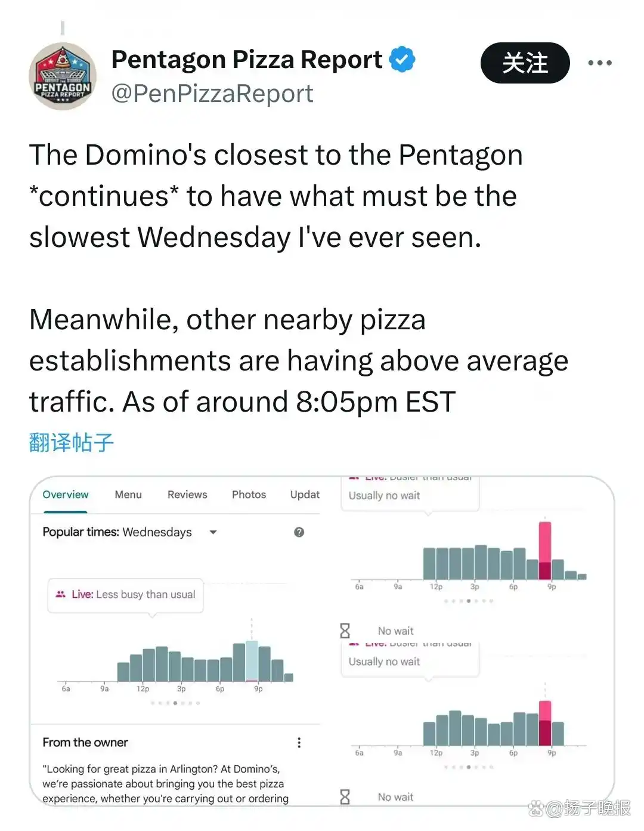Image resolution: width=644 pixels, height=831 pixels.
Task: Click the Pentagon Pizza Report display name
Action: (x=247, y=60)
